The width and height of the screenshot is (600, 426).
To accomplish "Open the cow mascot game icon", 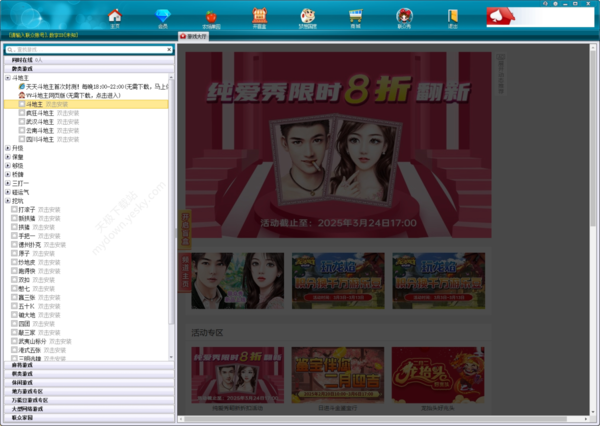I will point(307,16).
